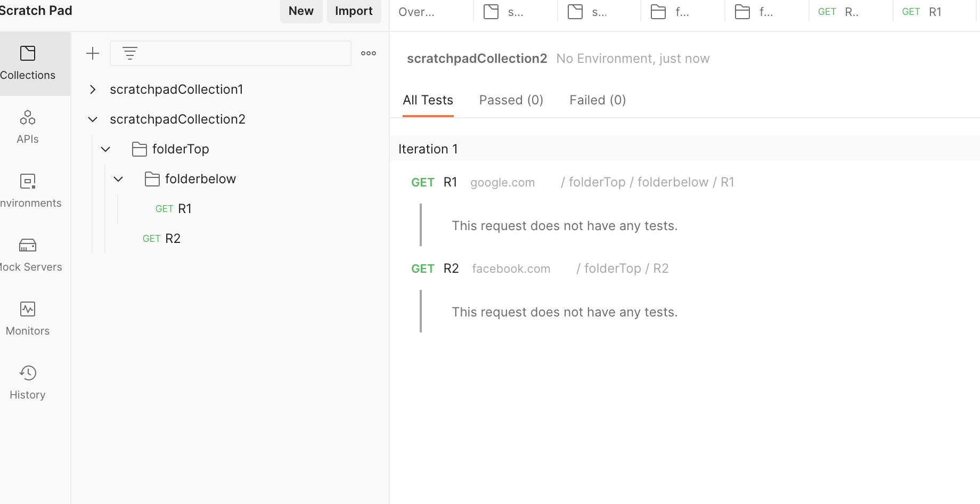Collapse scratchpadCollection2 in the tree

92,119
